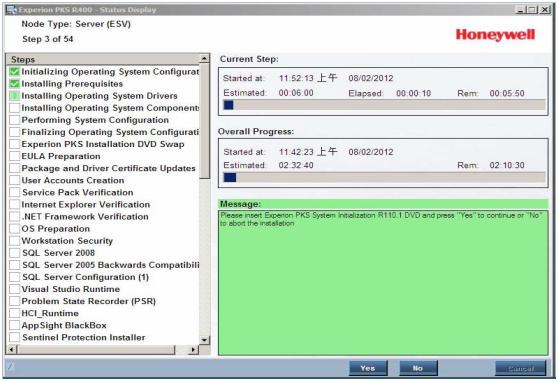Click the right arrow of the horizontal scrollbar

coord(193,350)
